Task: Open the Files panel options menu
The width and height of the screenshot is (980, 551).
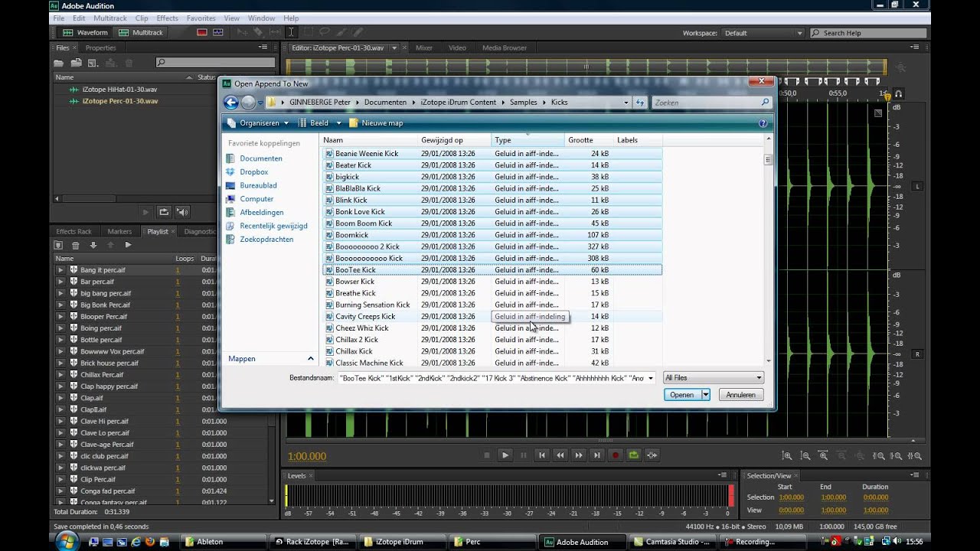Action: pyautogui.click(x=263, y=47)
